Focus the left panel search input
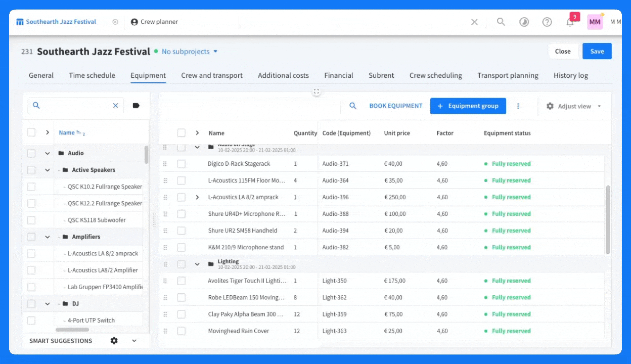 point(76,106)
